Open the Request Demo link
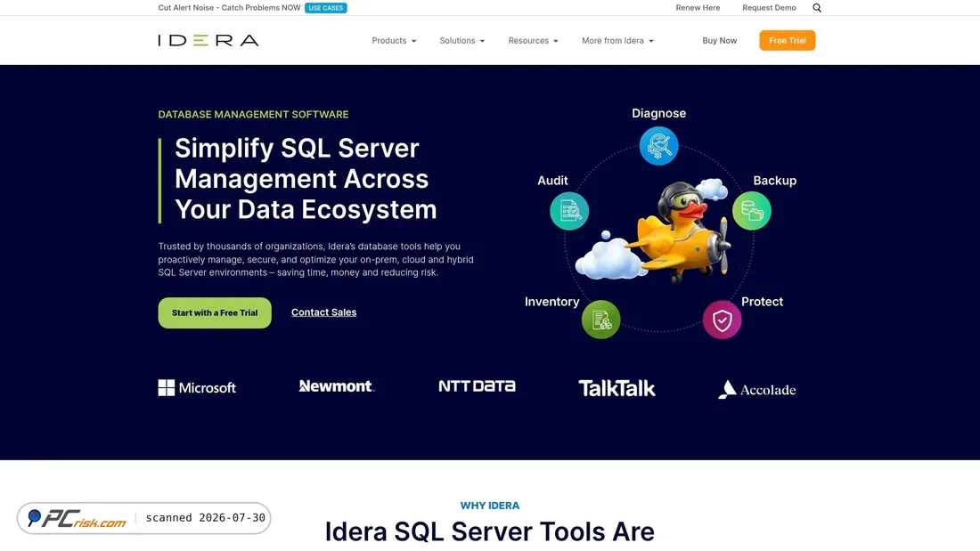 click(769, 8)
